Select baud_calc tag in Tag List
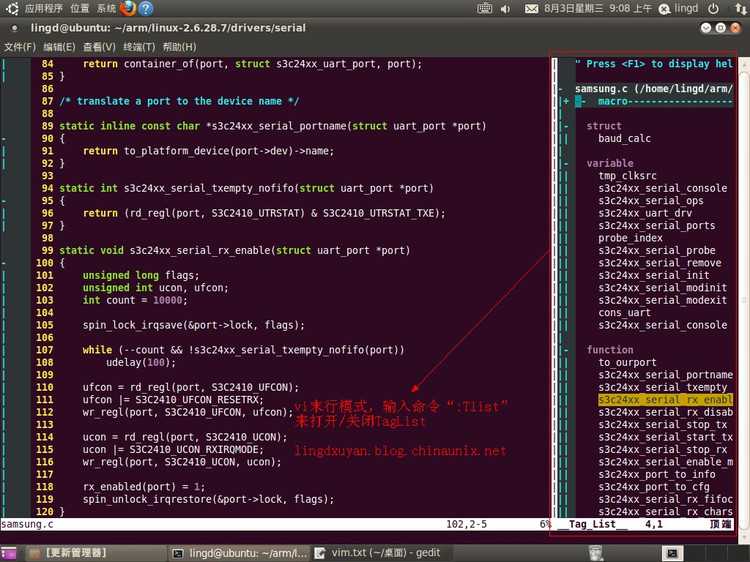This screenshot has height=562, width=750. pyautogui.click(x=624, y=139)
